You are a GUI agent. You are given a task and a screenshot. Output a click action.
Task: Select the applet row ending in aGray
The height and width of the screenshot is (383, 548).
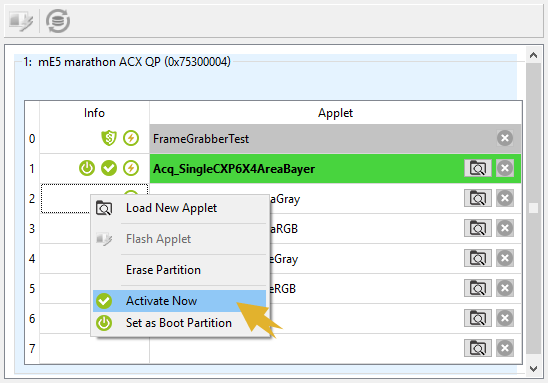tap(335, 198)
